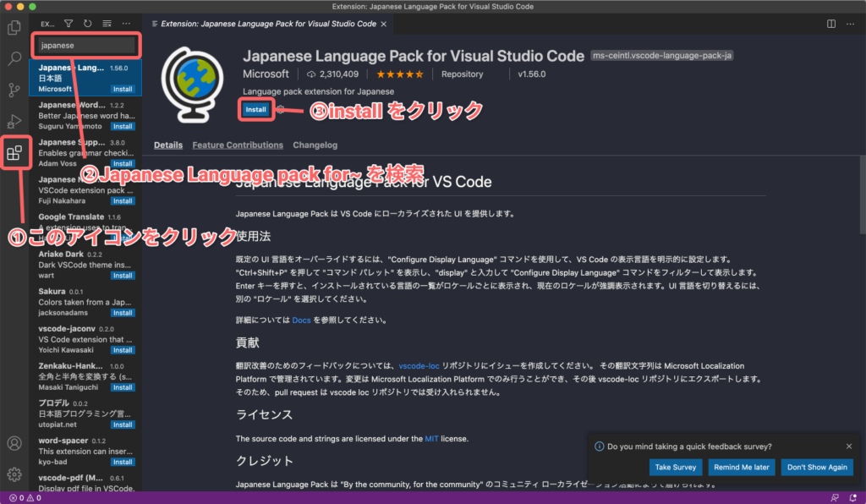Open the Source Control view

pyautogui.click(x=14, y=90)
